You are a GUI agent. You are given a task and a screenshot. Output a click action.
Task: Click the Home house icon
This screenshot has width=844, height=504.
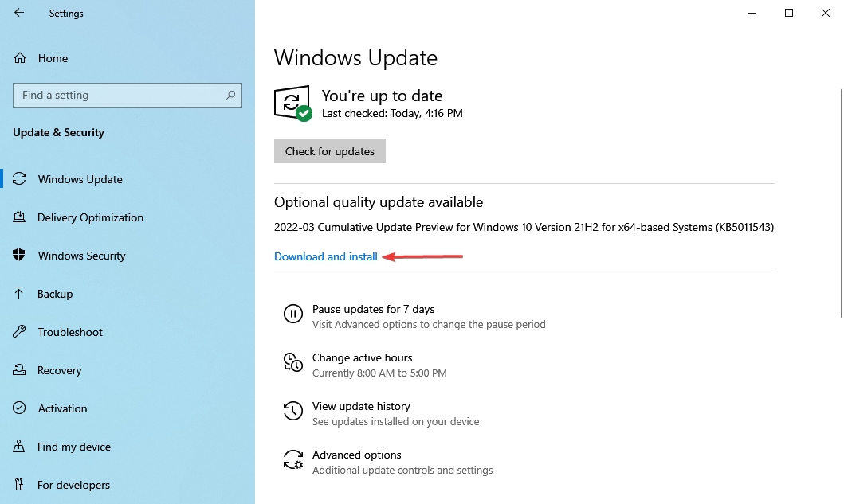pyautogui.click(x=20, y=57)
